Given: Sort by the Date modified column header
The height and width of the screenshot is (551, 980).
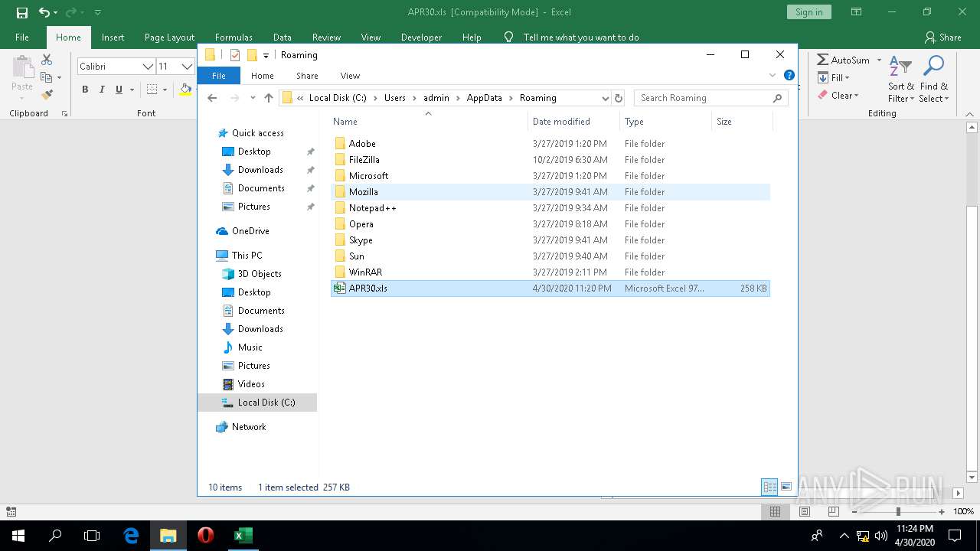Looking at the screenshot, I should click(573, 122).
